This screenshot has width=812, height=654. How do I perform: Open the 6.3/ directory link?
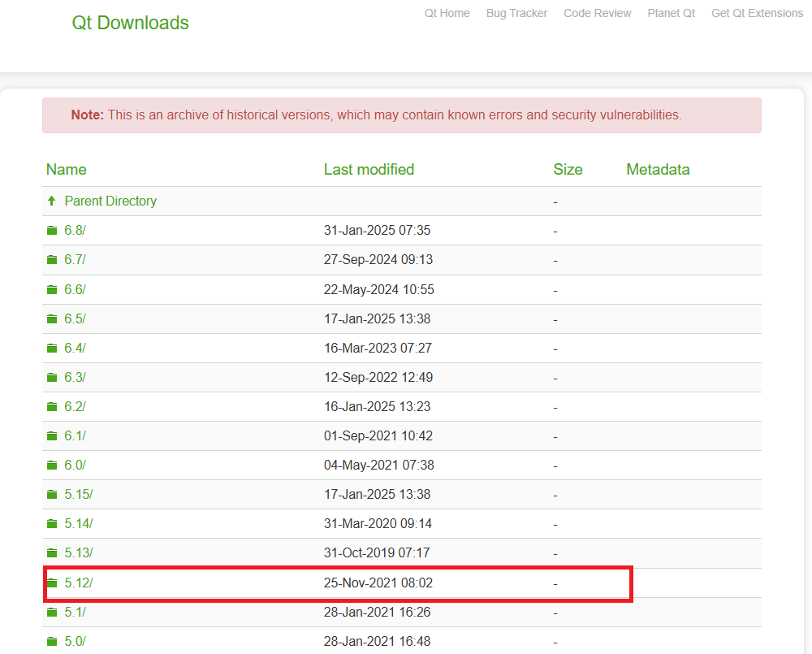75,377
